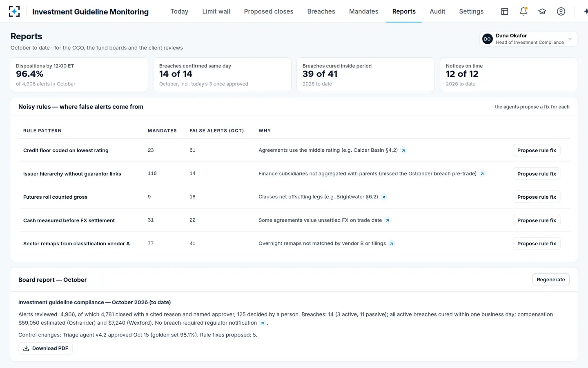Propose rule fix for Futures roll rule

(x=537, y=197)
